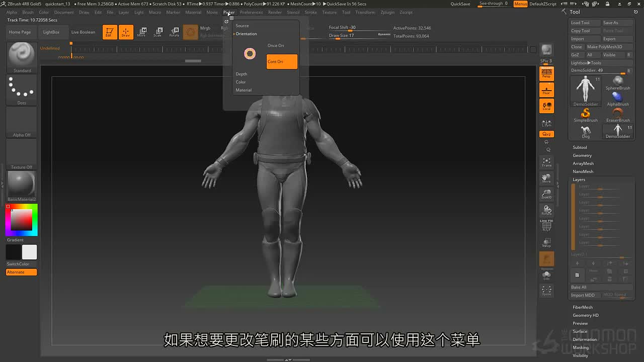The width and height of the screenshot is (644, 362).
Task: Expand the NanoMesh subpalette
Action: [x=583, y=171]
